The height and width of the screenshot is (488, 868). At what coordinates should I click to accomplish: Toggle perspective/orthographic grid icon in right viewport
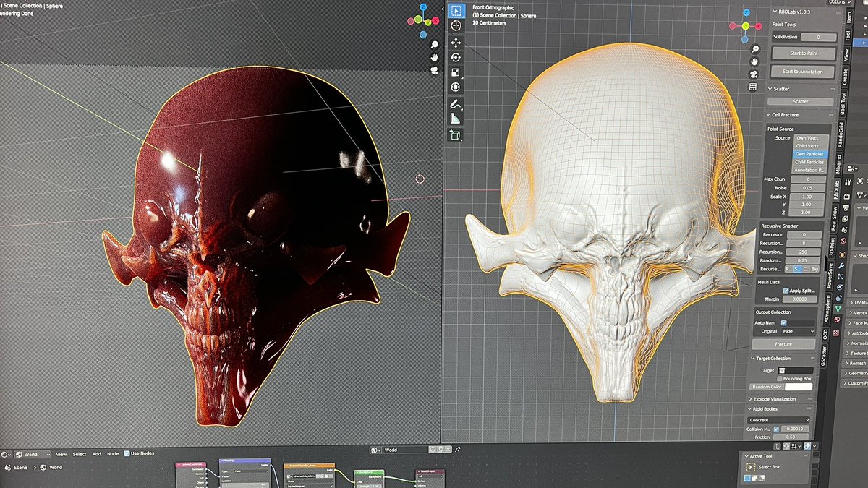753,87
